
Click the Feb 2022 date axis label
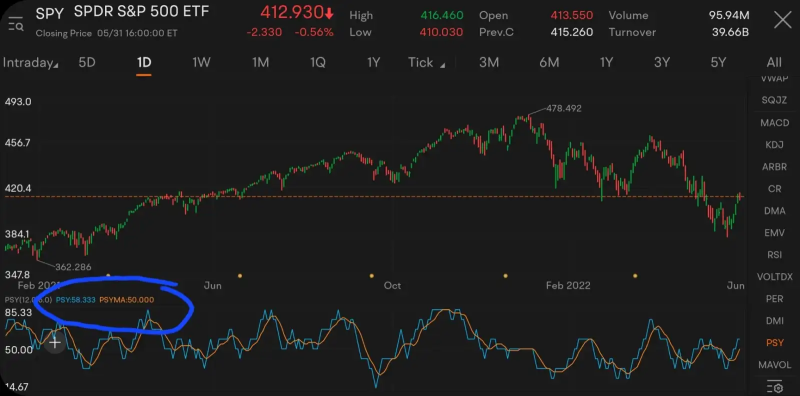pyautogui.click(x=568, y=285)
